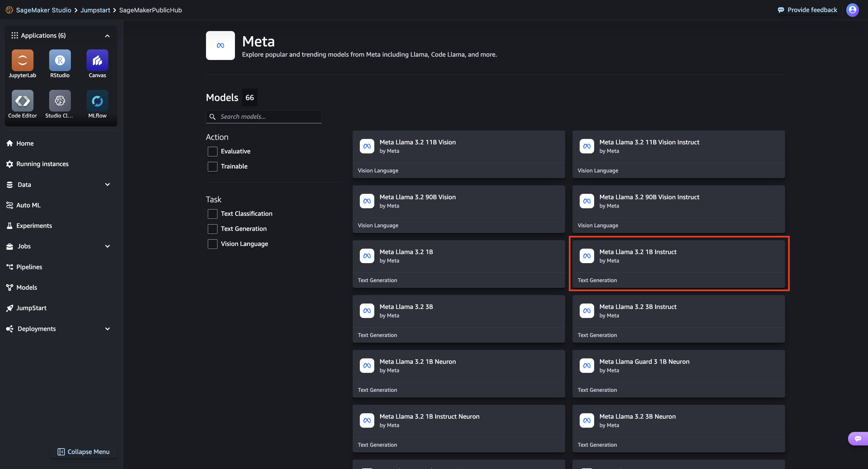The image size is (868, 469).
Task: Navigate to Home section
Action: 25,143
